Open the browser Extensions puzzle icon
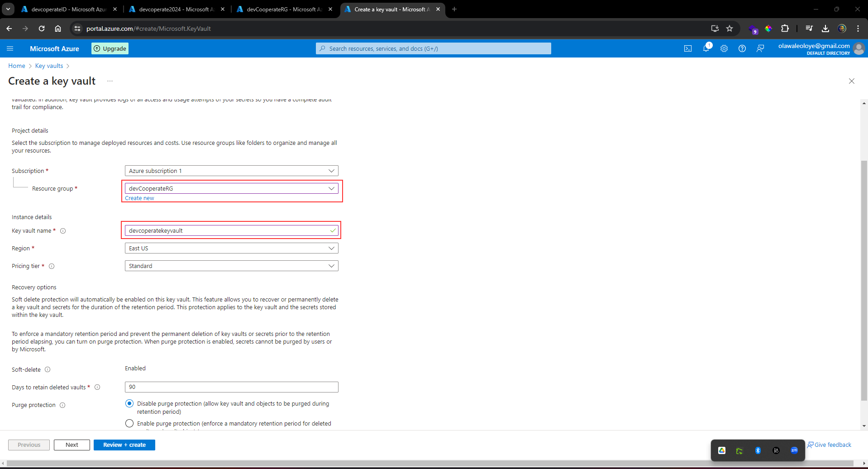 tap(785, 29)
